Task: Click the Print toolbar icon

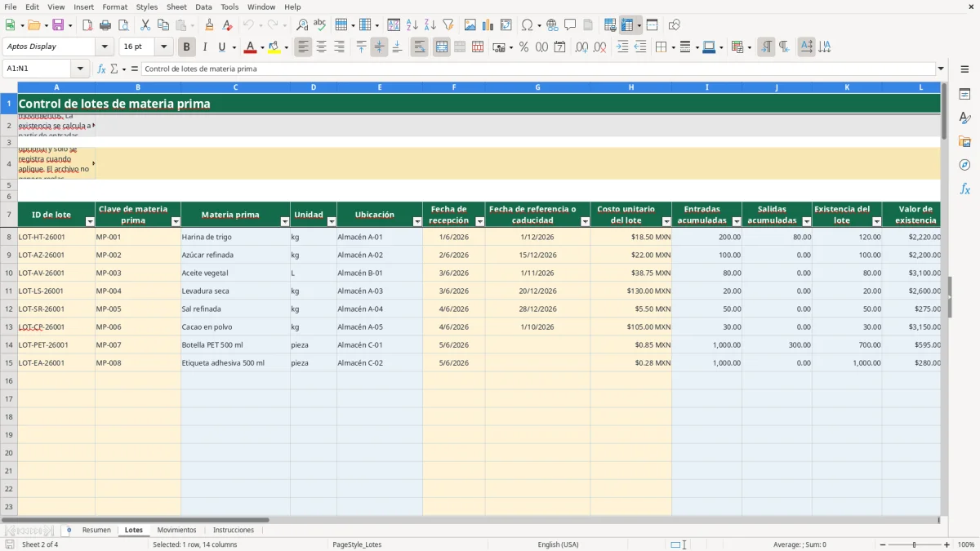Action: pos(105,25)
